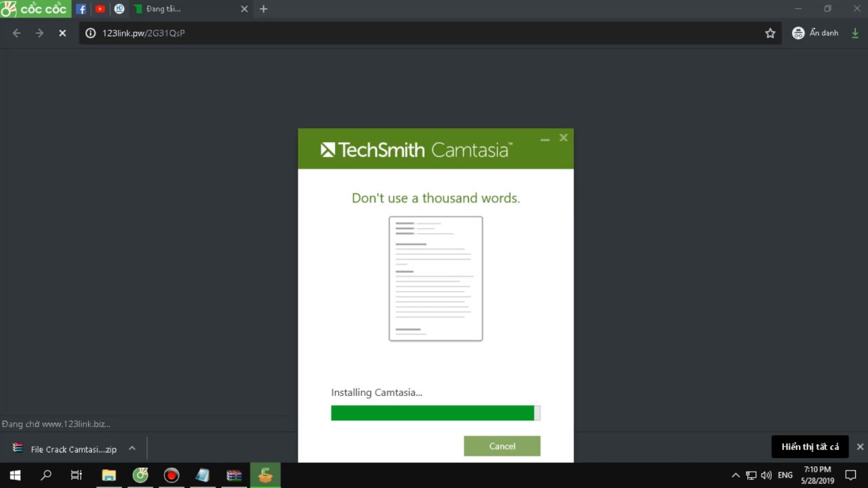Open Windows notification center

coord(850,475)
